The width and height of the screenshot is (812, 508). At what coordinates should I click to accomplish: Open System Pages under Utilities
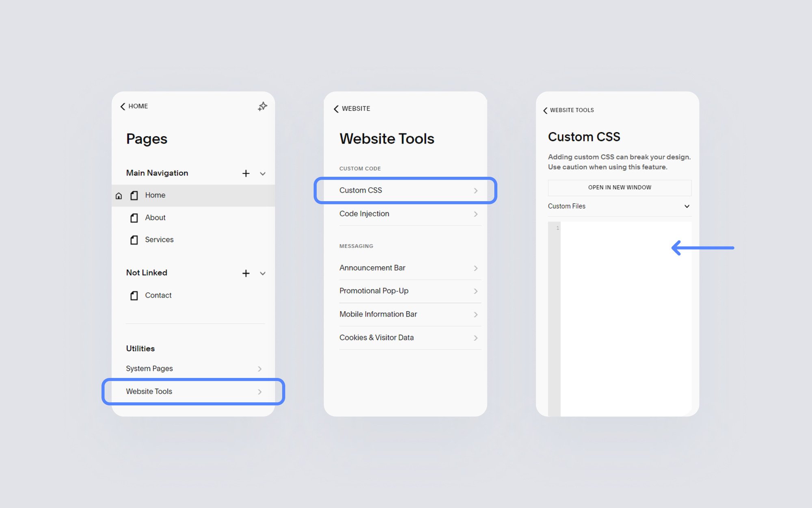click(x=193, y=369)
